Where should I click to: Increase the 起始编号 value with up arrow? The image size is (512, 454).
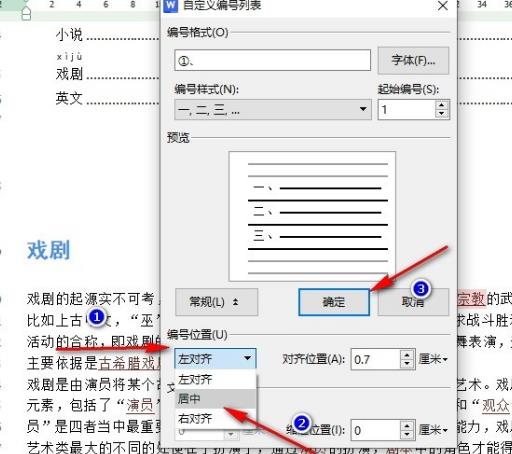442,105
